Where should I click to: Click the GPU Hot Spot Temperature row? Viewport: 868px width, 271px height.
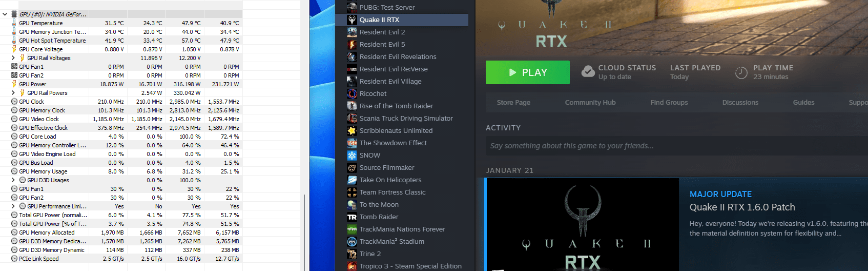click(121, 41)
